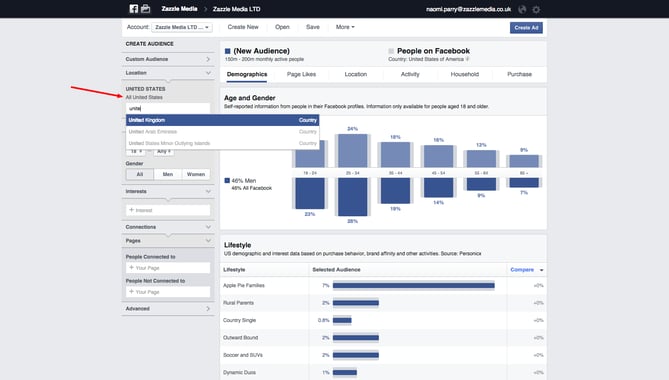Open the Compare dropdown in Lifestyle table
669x380 pixels.
click(526, 270)
